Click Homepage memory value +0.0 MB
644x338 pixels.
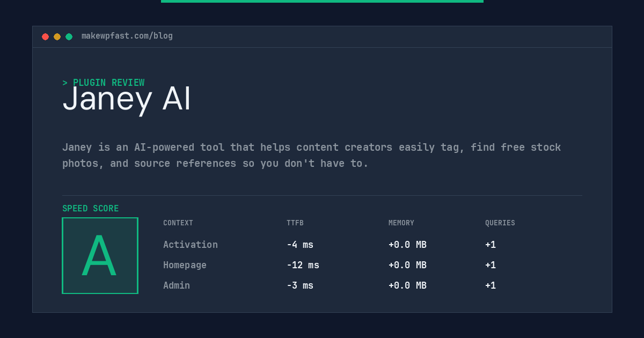407,265
